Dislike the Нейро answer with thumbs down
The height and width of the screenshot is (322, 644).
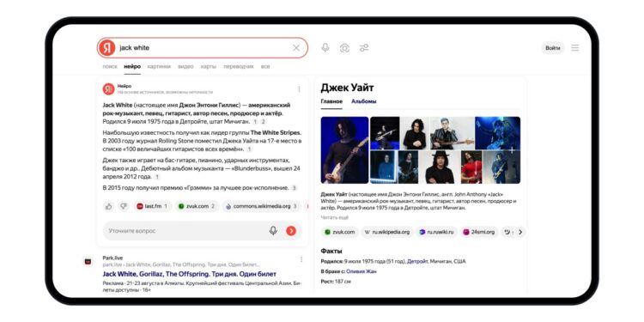[x=123, y=206]
